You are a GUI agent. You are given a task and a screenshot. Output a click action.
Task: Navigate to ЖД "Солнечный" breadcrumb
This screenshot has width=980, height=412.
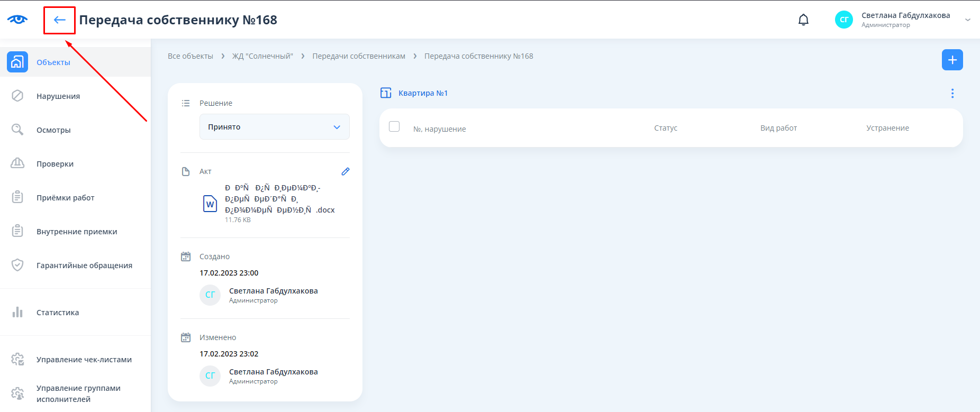[x=262, y=56]
